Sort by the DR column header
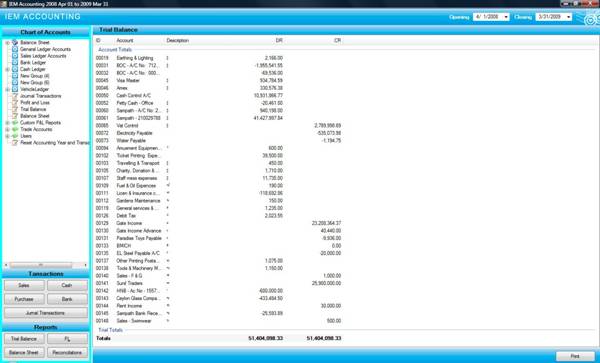 click(x=279, y=40)
